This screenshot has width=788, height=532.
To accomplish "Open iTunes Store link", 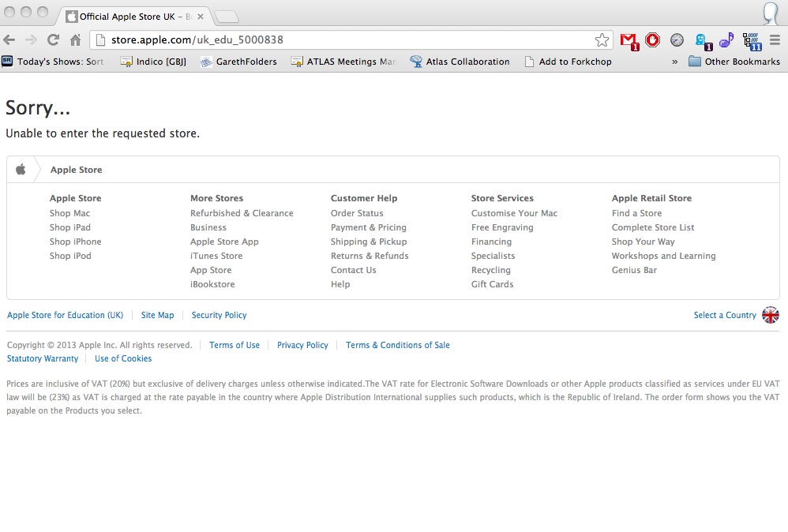I will [216, 256].
